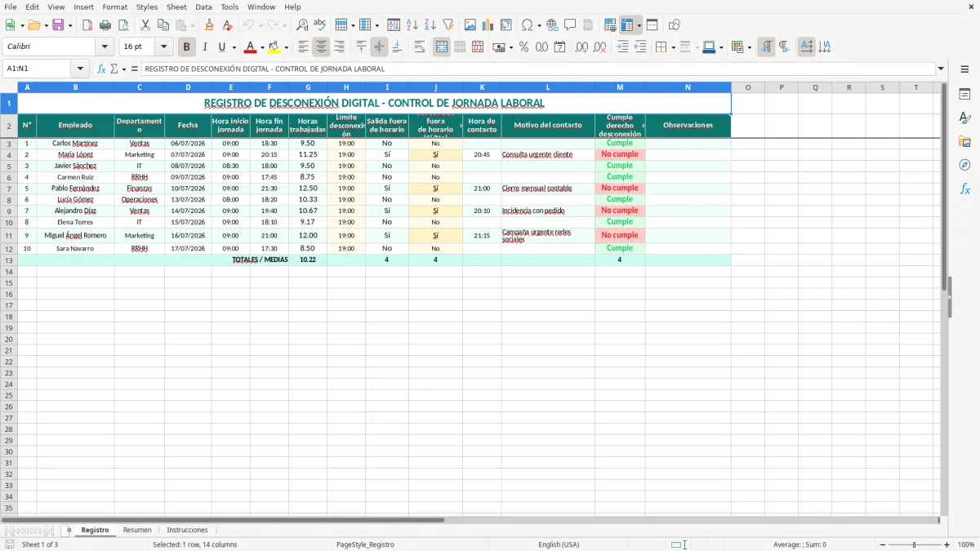Click the Format as Date icon

559,47
